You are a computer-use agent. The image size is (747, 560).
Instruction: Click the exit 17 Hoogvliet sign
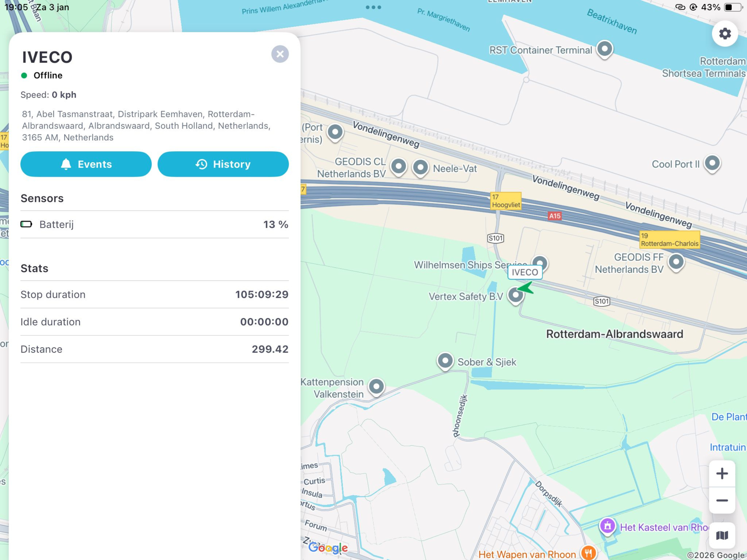point(506,201)
